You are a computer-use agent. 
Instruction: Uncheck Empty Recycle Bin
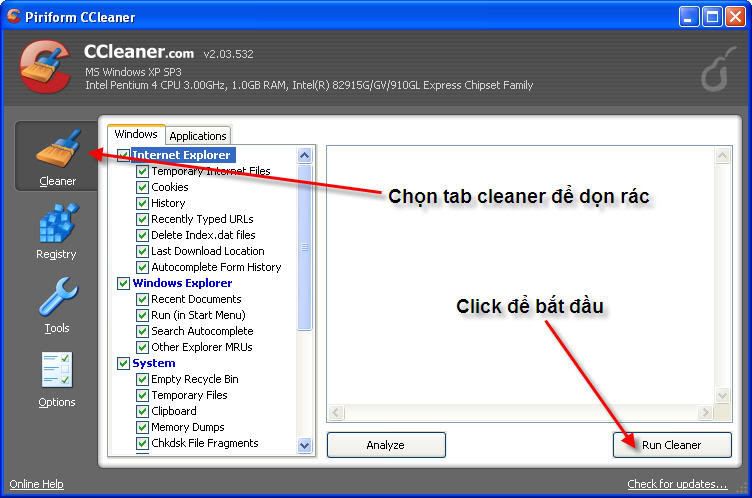click(142, 379)
